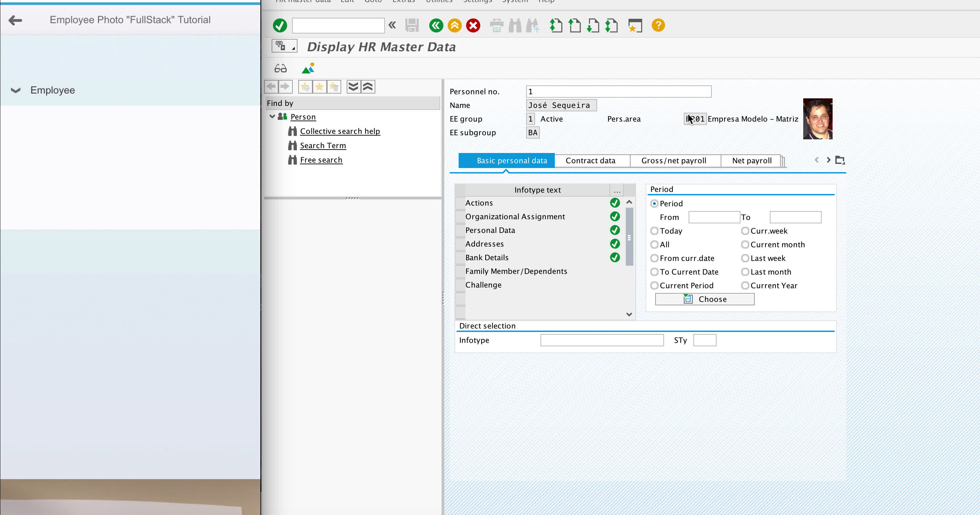Select the Period radio button
The width and height of the screenshot is (980, 515).
click(x=654, y=204)
